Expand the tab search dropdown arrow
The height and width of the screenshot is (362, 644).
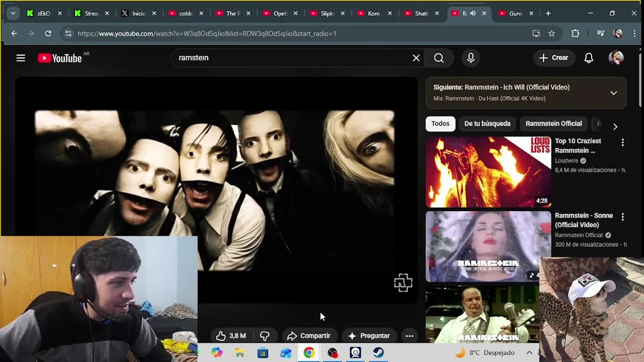tap(13, 14)
